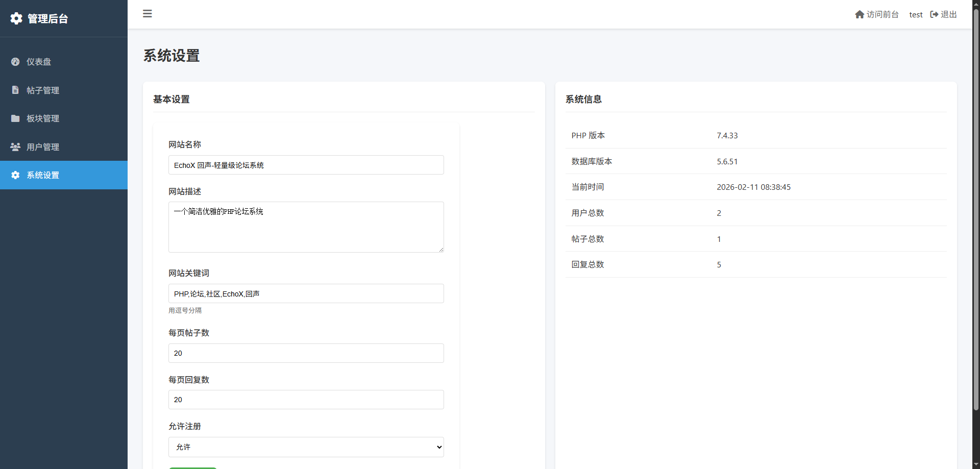
Task: Click the hamburger menu toggle icon
Action: click(148, 14)
